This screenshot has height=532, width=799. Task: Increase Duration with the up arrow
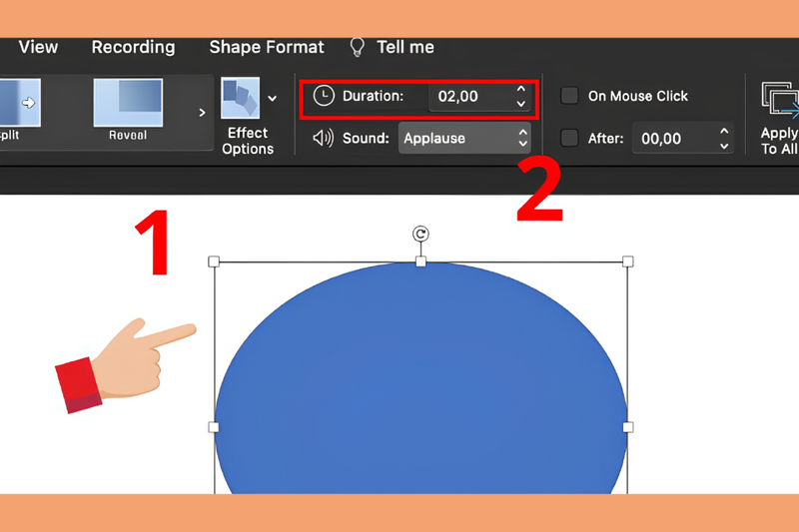coord(520,89)
